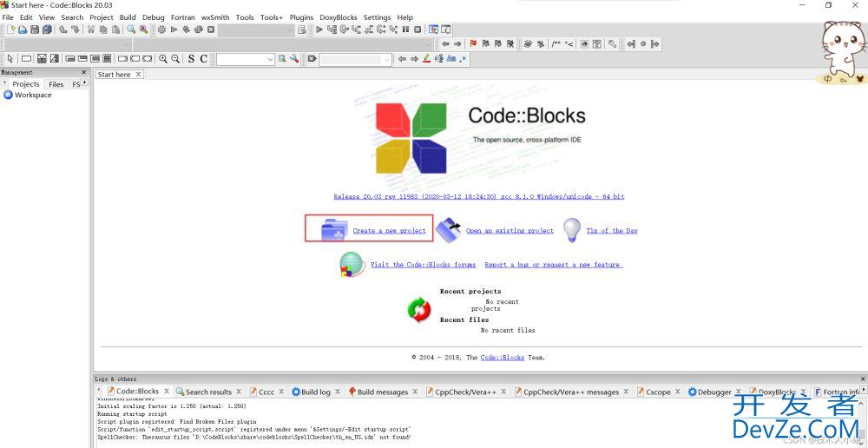Screen dimensions: 868x448
Task: Switch to the Build log tab
Action: 316,392
